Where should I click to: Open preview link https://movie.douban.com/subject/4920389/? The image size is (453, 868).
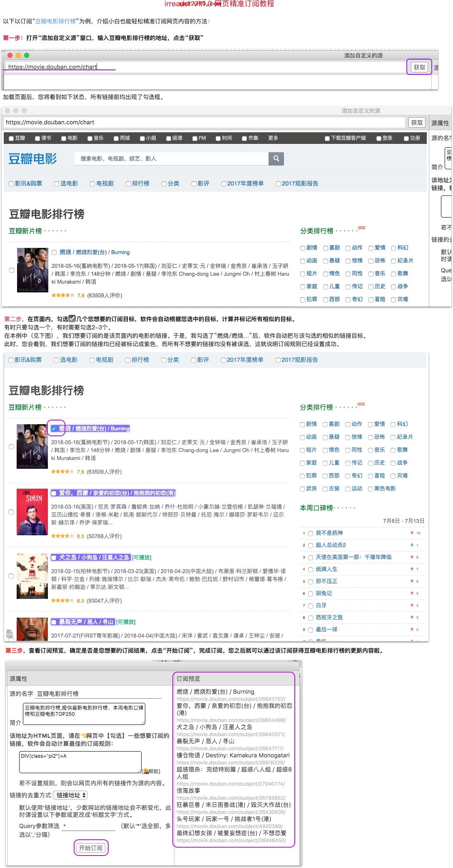pos(229,826)
